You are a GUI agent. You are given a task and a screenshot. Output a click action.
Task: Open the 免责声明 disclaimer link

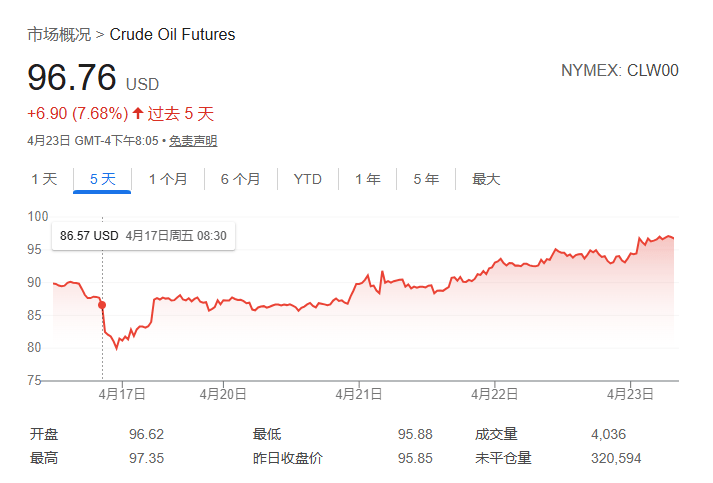[192, 141]
